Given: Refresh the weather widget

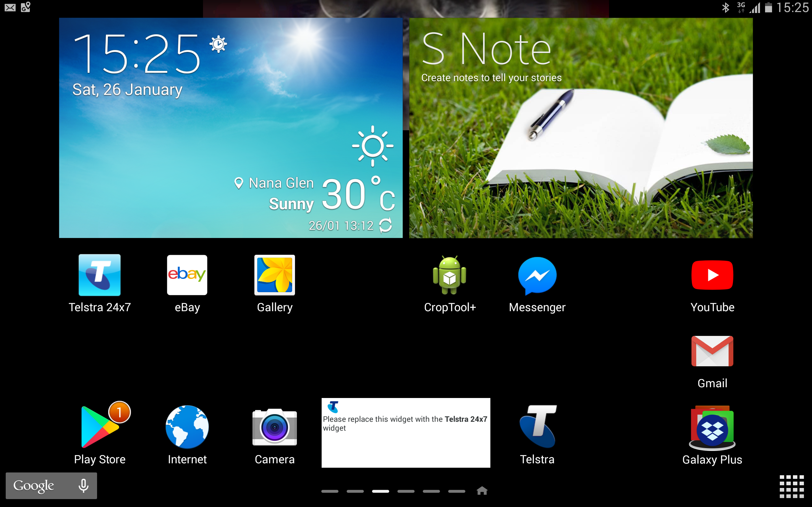Looking at the screenshot, I should click(x=385, y=225).
